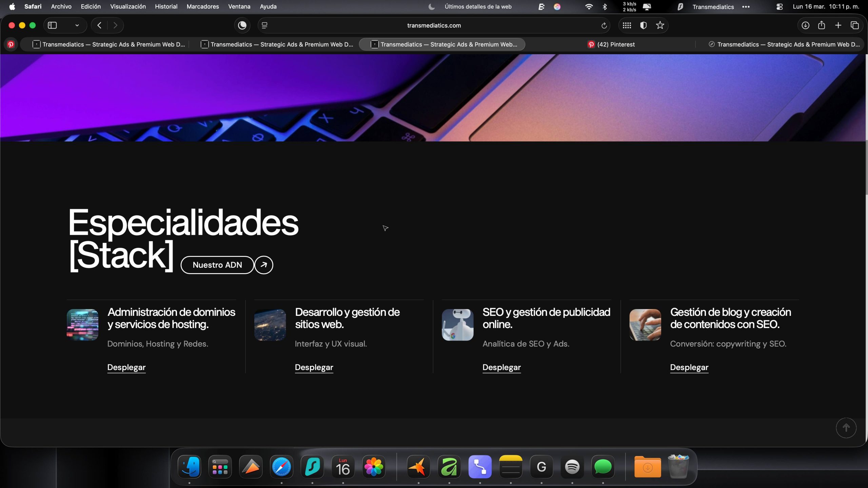Click the Nuestro ADN button
The image size is (868, 488).
[x=217, y=265]
